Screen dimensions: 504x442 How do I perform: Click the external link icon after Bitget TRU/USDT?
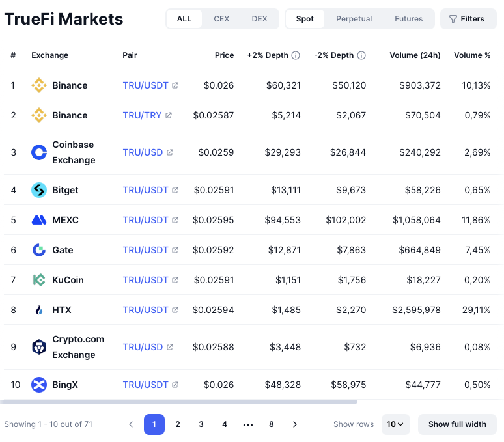(x=175, y=190)
